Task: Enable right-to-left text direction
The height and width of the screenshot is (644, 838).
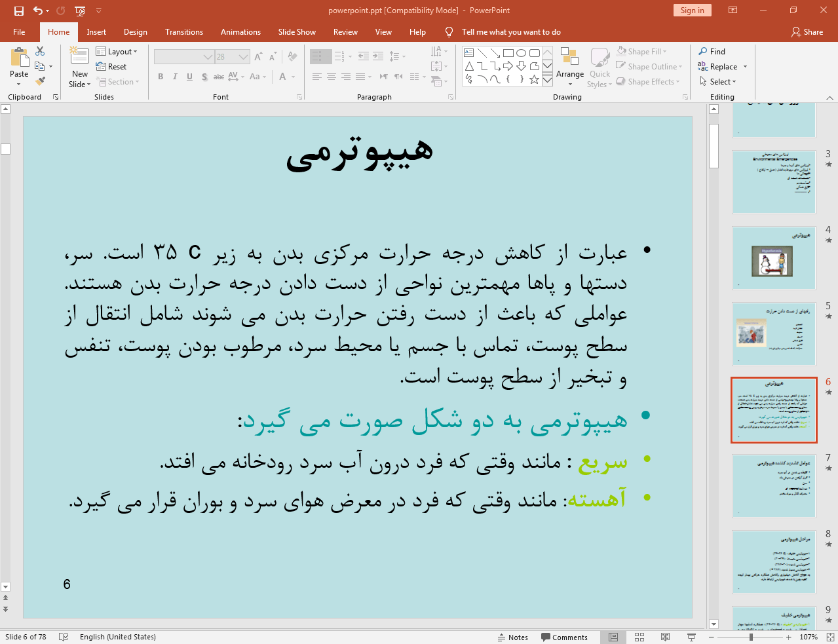Action: pos(398,77)
